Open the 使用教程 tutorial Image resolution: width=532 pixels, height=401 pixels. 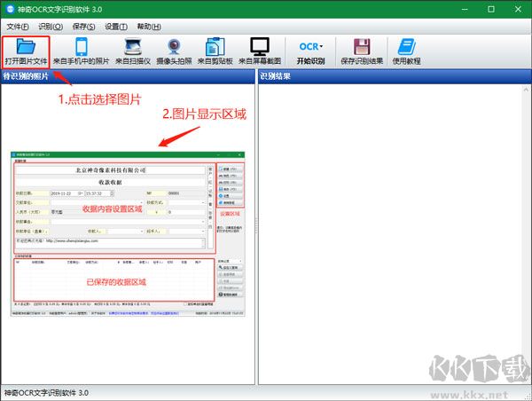coord(406,51)
